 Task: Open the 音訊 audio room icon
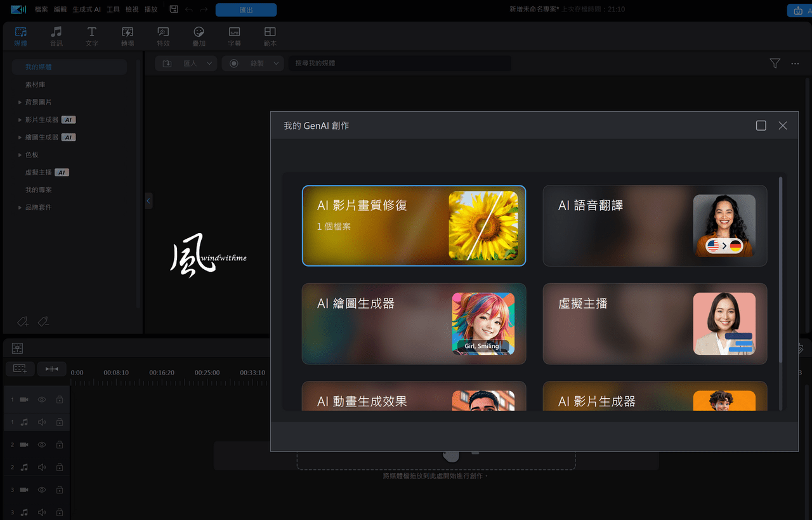(x=56, y=36)
